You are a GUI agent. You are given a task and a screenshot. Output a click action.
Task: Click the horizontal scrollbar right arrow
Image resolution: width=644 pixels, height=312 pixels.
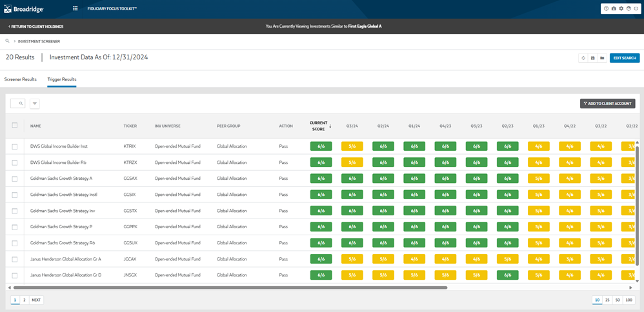point(631,288)
